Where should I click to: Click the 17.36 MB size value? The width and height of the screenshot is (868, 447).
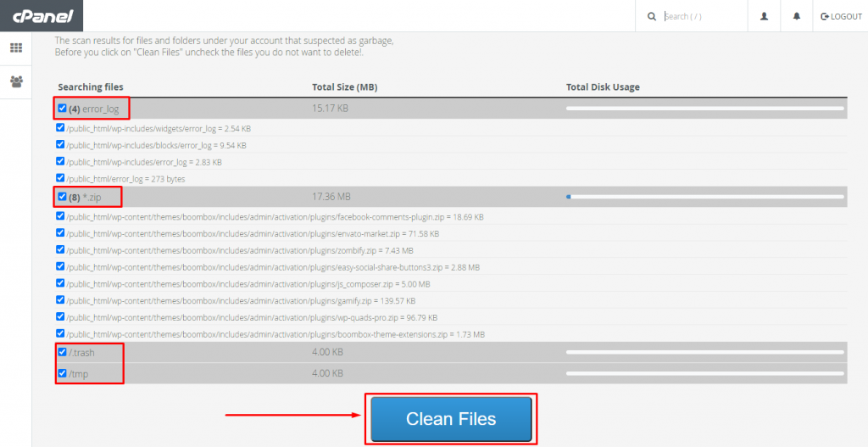tap(331, 197)
